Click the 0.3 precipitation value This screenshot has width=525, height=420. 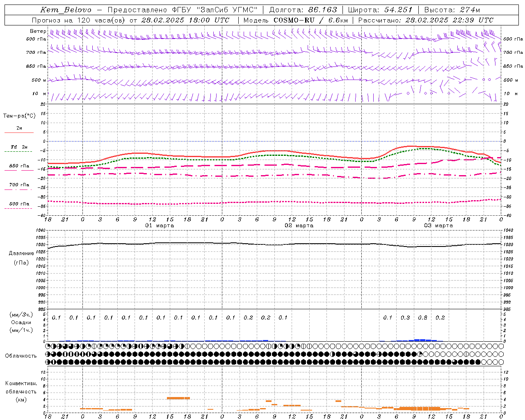click(405, 318)
